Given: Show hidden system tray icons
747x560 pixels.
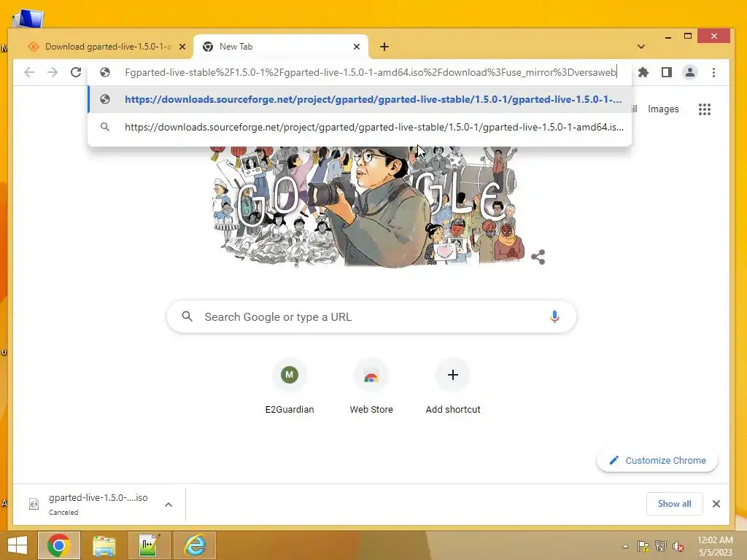Looking at the screenshot, I should tap(625, 546).
